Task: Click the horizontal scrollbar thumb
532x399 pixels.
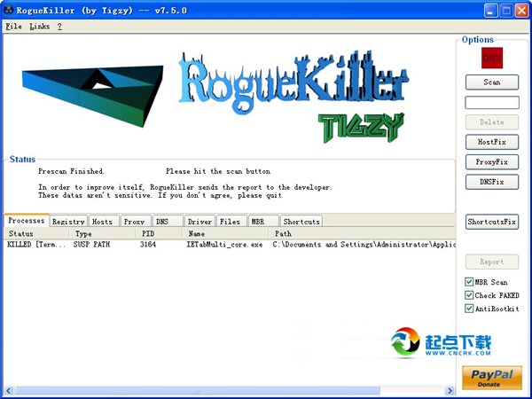Action: [x=198, y=390]
